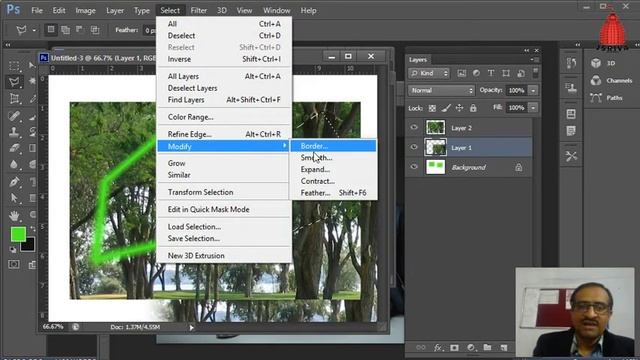
Task: Choose Color Range command
Action: point(224,117)
